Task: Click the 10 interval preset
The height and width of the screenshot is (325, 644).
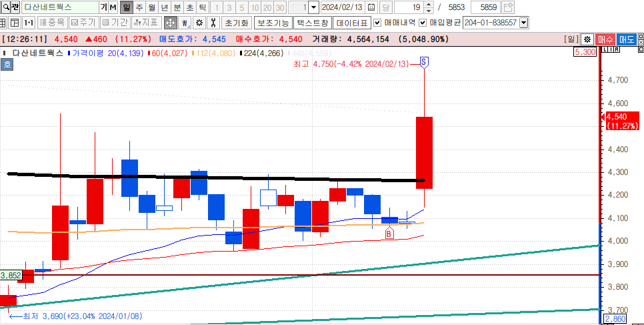Action: [255, 7]
